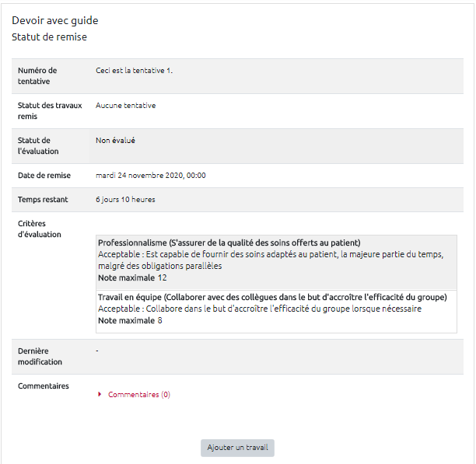Screen dimensions: 476x464
Task: Click the 6 jours 10 heures value
Action: [125, 200]
